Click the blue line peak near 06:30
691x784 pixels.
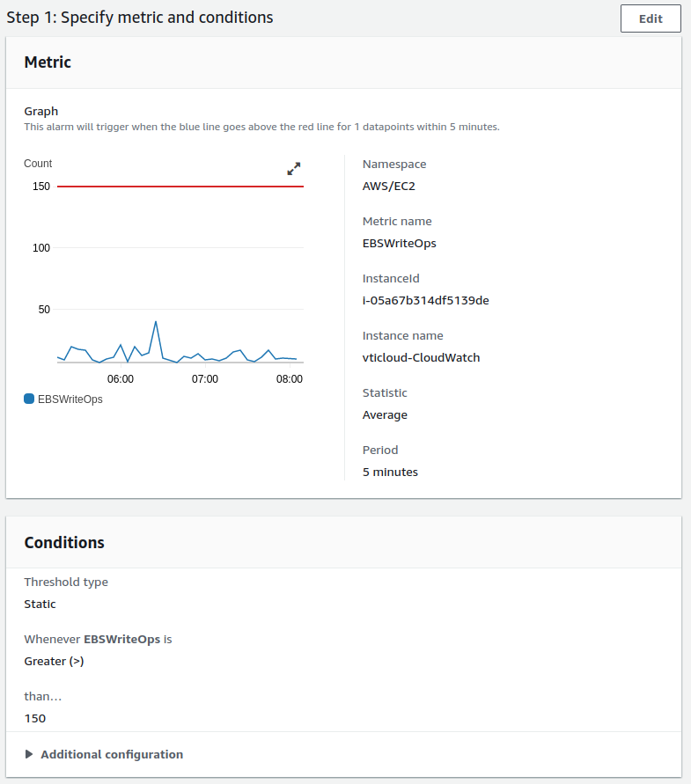point(156,322)
